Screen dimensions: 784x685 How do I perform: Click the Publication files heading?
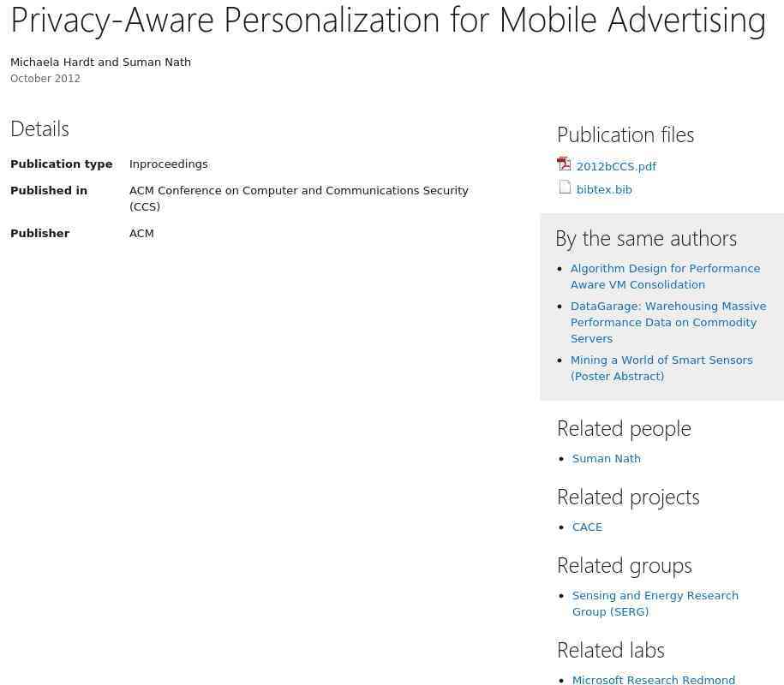coord(625,135)
